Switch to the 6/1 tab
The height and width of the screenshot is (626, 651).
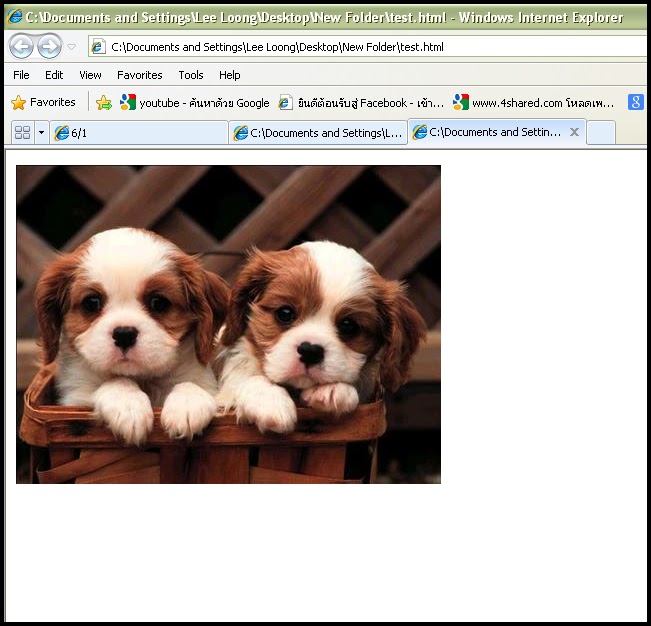(139, 133)
